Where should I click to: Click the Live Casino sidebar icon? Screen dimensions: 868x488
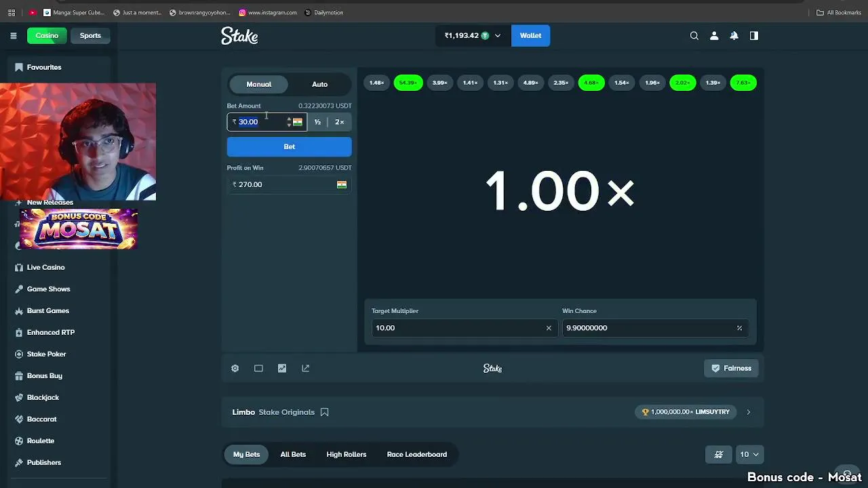pos(19,267)
